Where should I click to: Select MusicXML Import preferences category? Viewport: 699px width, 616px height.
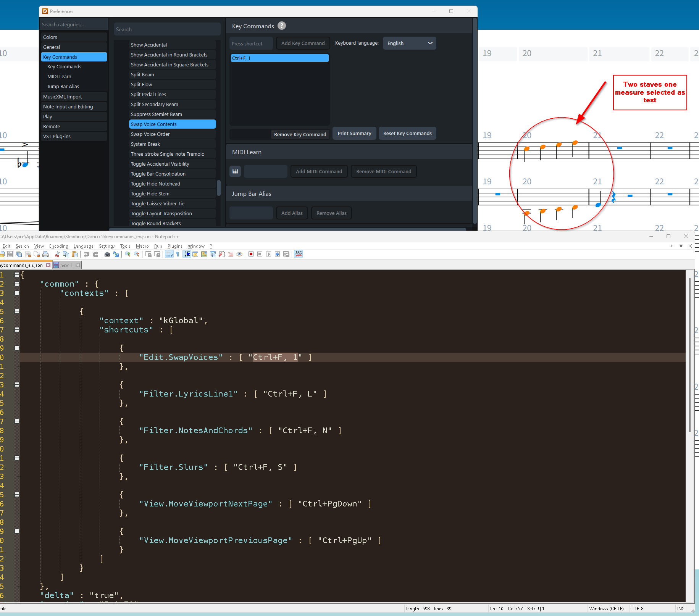[x=74, y=97]
